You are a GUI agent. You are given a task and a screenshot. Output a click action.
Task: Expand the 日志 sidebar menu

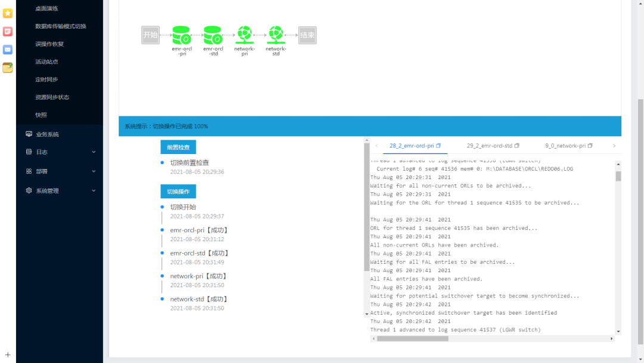pyautogui.click(x=60, y=152)
